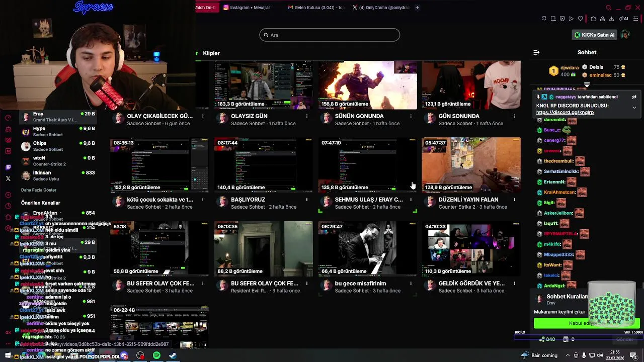The image size is (644, 362).
Task: Expand the pinned Discord message chevron
Action: click(x=634, y=107)
